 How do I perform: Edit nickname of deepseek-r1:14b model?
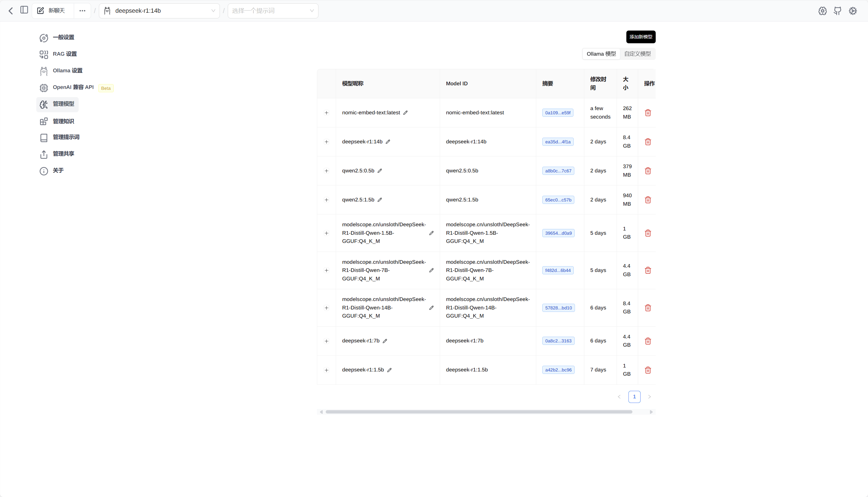tap(388, 142)
